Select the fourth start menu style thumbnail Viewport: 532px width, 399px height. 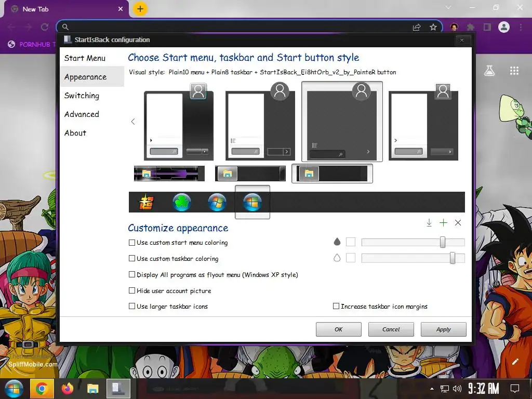pos(423,122)
